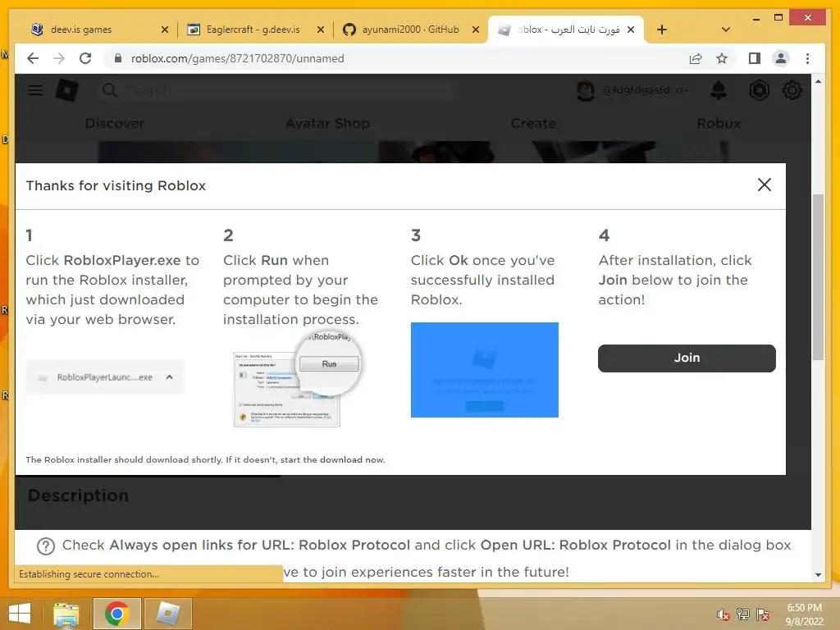This screenshot has height=630, width=840.
Task: Open the Windows Start button
Action: point(20,614)
